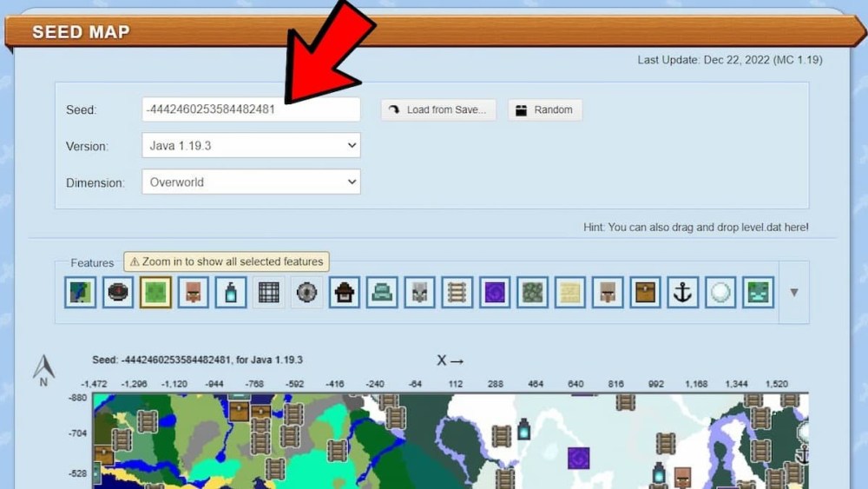This screenshot has width=868, height=489.
Task: Open the Version dropdown showing Java 1.19.3
Action: [251, 146]
